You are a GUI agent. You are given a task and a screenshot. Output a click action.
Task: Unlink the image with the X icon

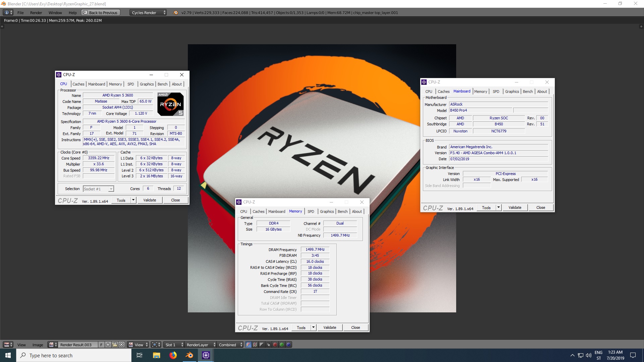coord(121,345)
